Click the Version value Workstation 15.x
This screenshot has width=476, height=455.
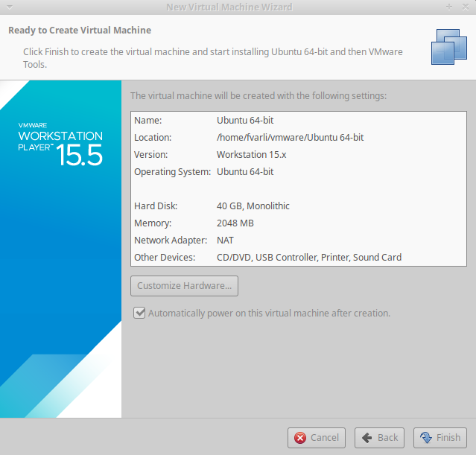coord(251,154)
